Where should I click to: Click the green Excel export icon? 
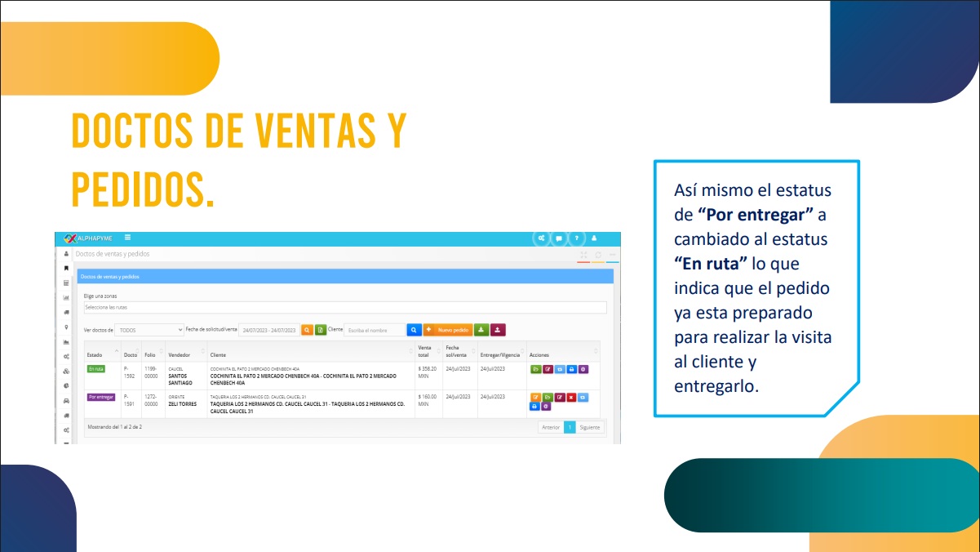tap(321, 330)
